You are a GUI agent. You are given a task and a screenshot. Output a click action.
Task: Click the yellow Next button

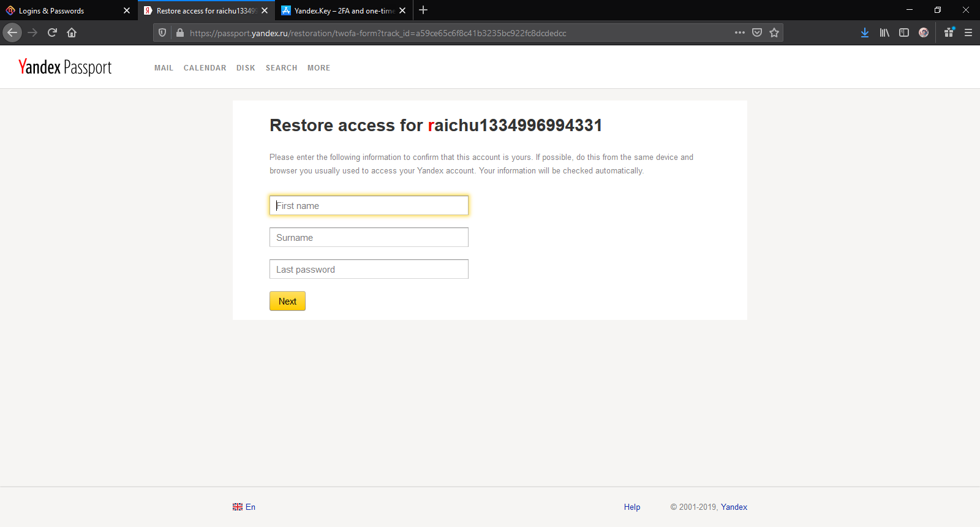click(287, 301)
